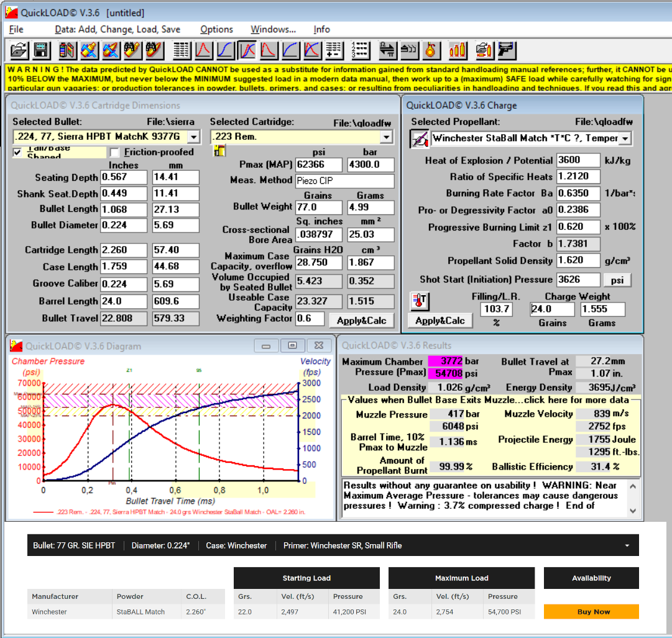Click the pistol toolbar icon

pos(506,50)
